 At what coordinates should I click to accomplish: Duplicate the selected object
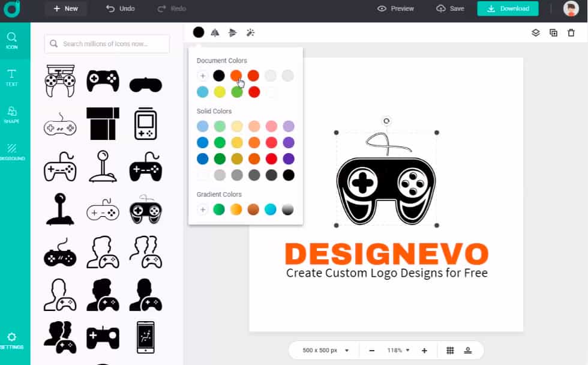coord(553,33)
